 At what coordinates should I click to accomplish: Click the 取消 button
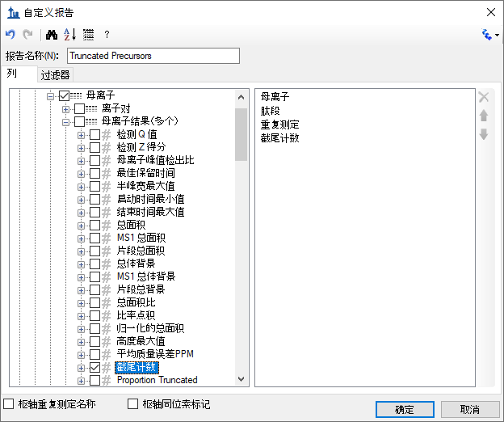click(x=469, y=409)
